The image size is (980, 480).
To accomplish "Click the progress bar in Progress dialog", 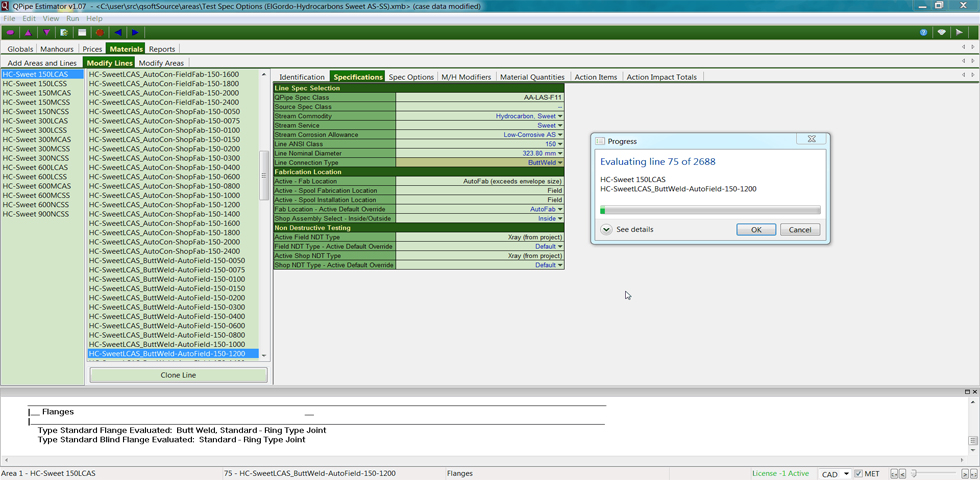I will point(710,210).
